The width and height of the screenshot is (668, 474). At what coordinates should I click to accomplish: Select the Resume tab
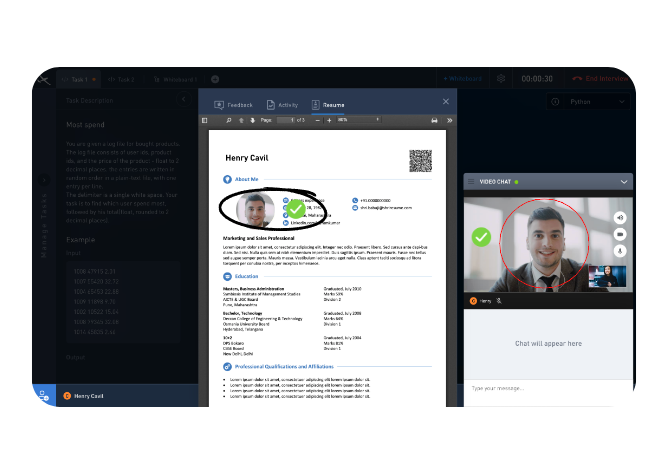click(x=328, y=105)
